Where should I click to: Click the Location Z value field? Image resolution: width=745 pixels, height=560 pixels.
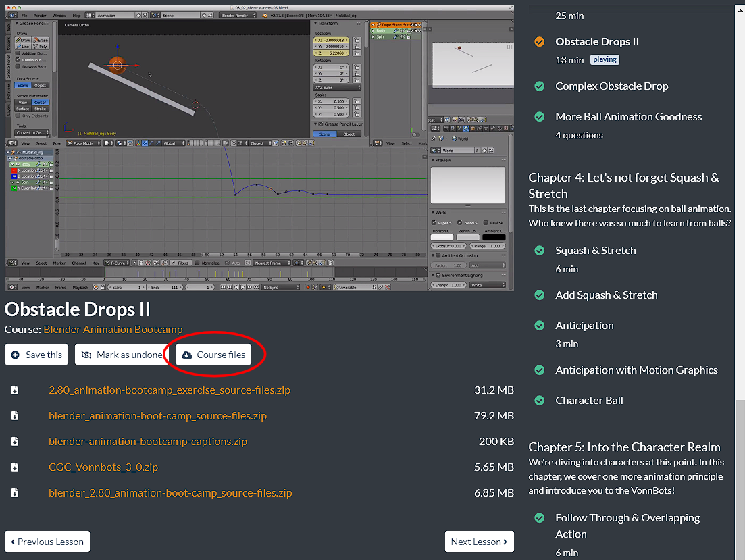pos(332,53)
